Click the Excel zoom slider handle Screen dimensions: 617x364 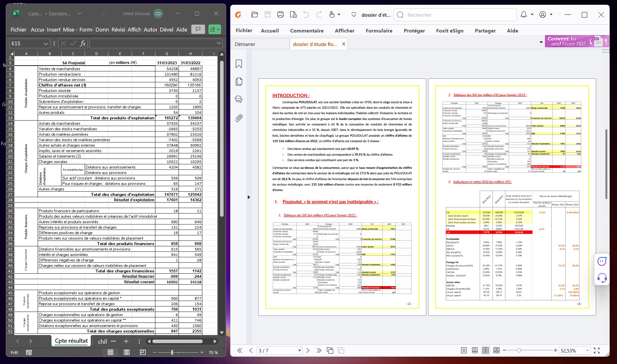pyautogui.click(x=172, y=352)
